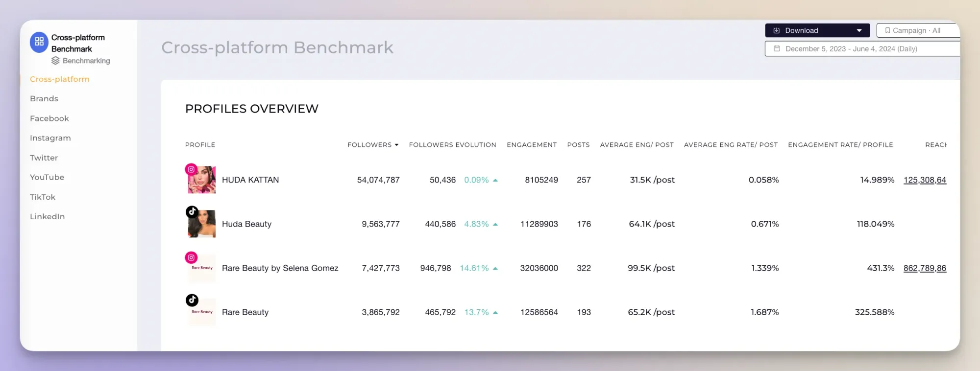The image size is (980, 371).
Task: Click the 431.3% profile rate value
Action: coord(881,268)
